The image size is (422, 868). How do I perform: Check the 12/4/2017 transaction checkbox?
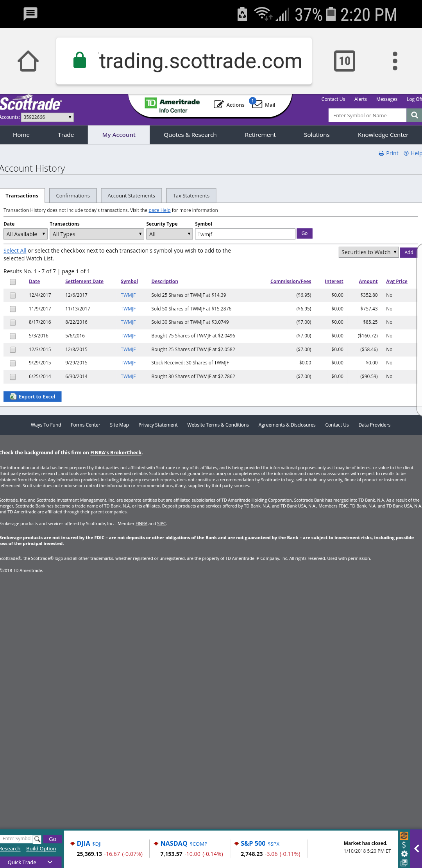pos(13,295)
